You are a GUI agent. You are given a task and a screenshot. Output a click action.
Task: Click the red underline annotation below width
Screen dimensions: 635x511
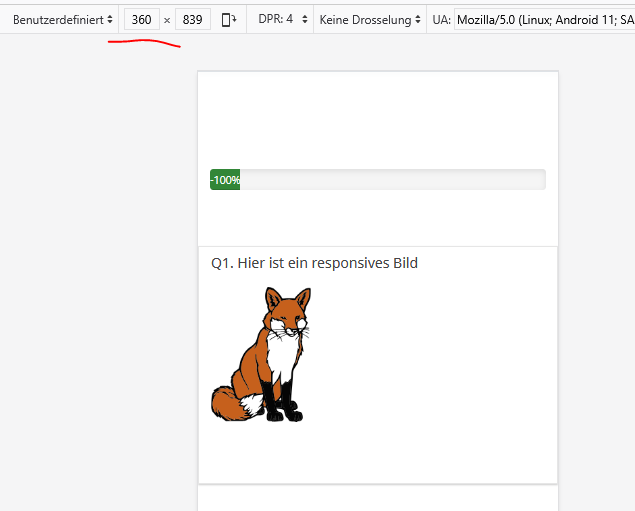pos(144,43)
